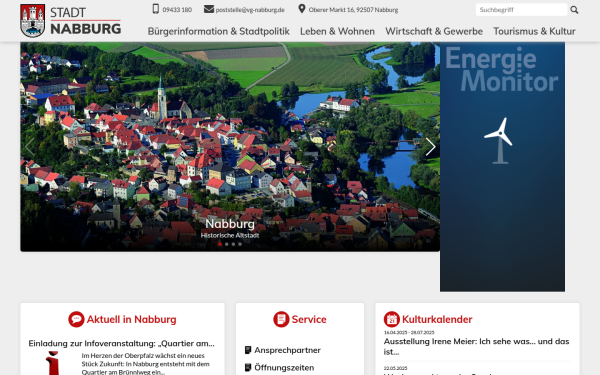Open the Öffnungszeiten service link
Viewport: 600px width, 375px height.
284,368
